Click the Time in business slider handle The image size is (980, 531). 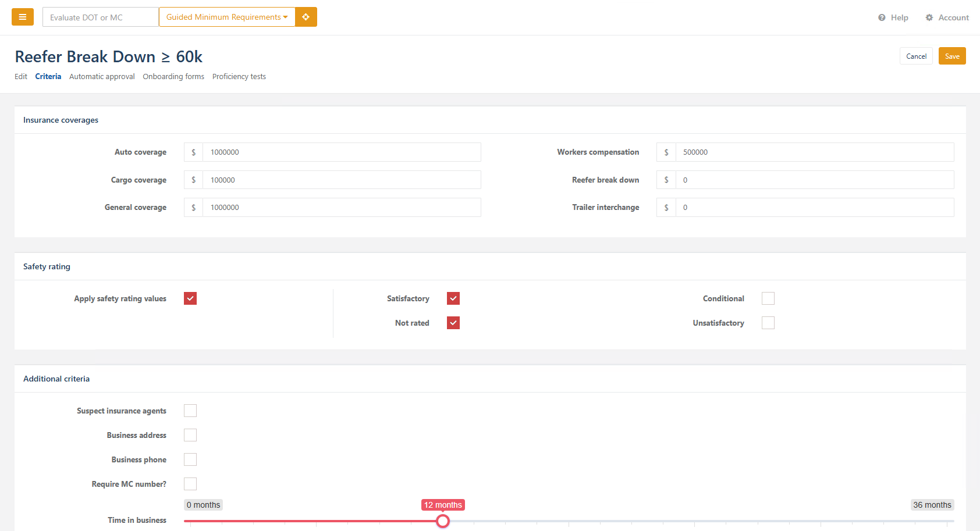pos(443,521)
